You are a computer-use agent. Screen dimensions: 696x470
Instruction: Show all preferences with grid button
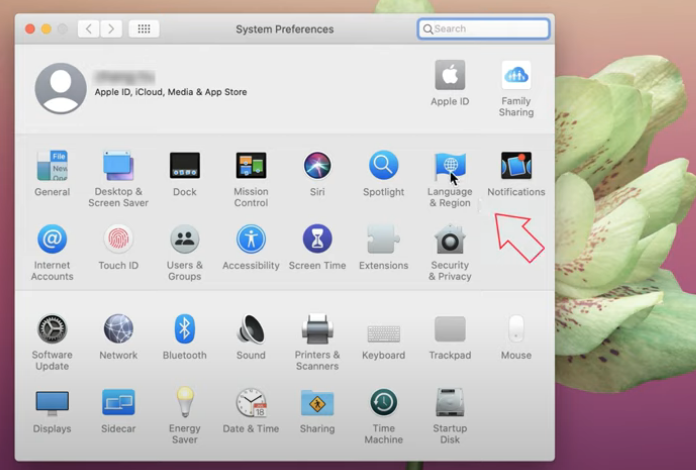pos(144,29)
